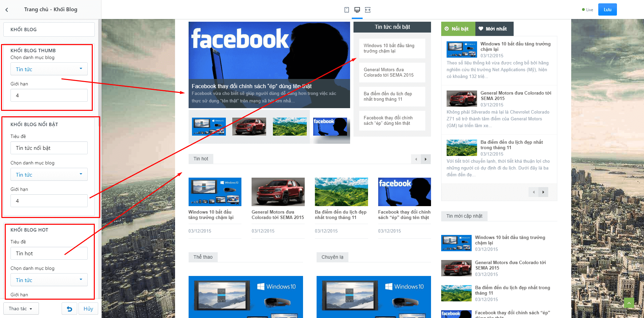Select Windows 10 thumbnail in the slider strip

(x=209, y=126)
